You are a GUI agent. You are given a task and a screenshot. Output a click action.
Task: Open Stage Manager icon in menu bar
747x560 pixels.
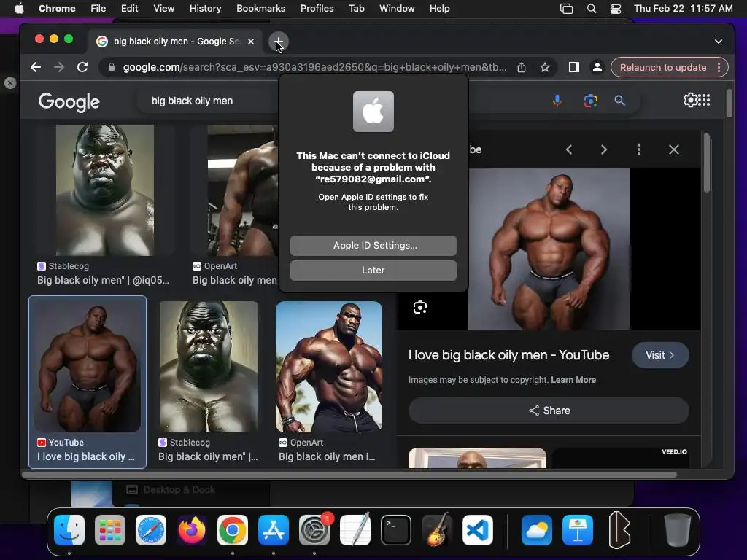point(566,9)
